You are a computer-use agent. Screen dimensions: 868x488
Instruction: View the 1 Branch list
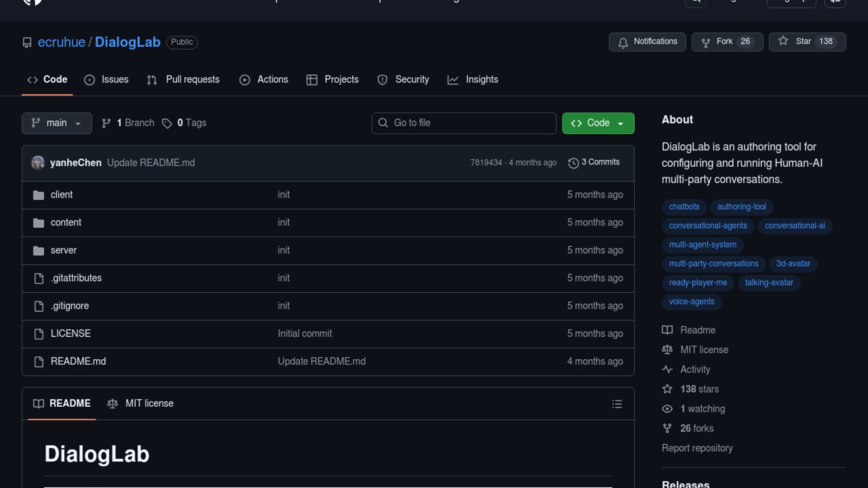(128, 123)
